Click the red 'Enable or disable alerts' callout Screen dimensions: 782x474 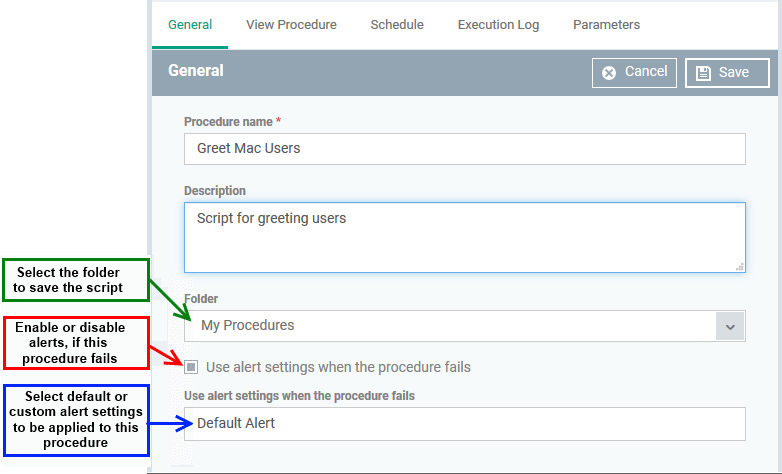(76, 343)
